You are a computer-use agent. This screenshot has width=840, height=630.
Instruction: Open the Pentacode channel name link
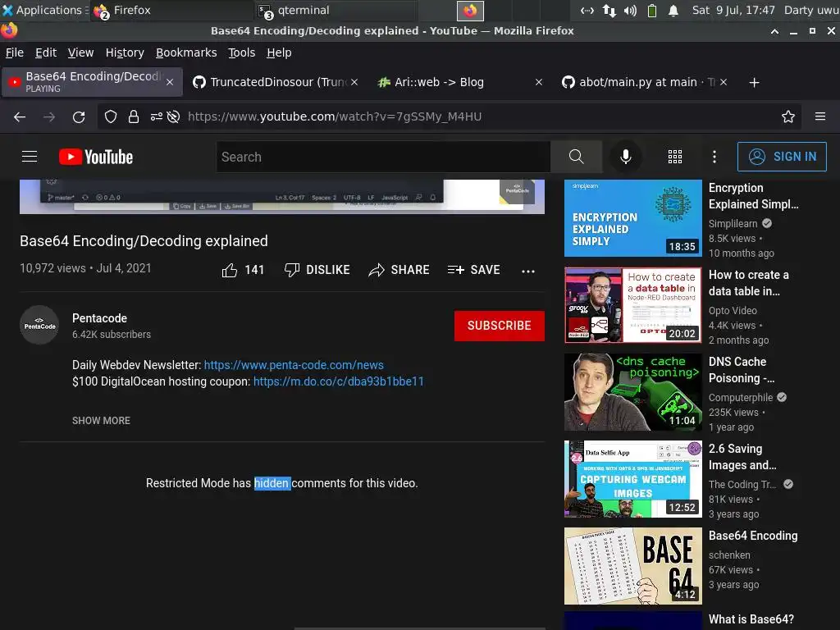99,318
